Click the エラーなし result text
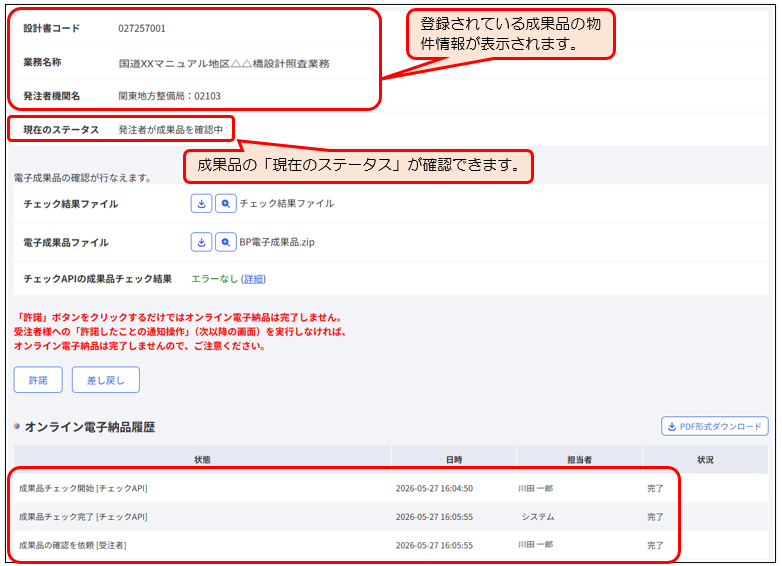This screenshot has height=566, width=782. 214,279
